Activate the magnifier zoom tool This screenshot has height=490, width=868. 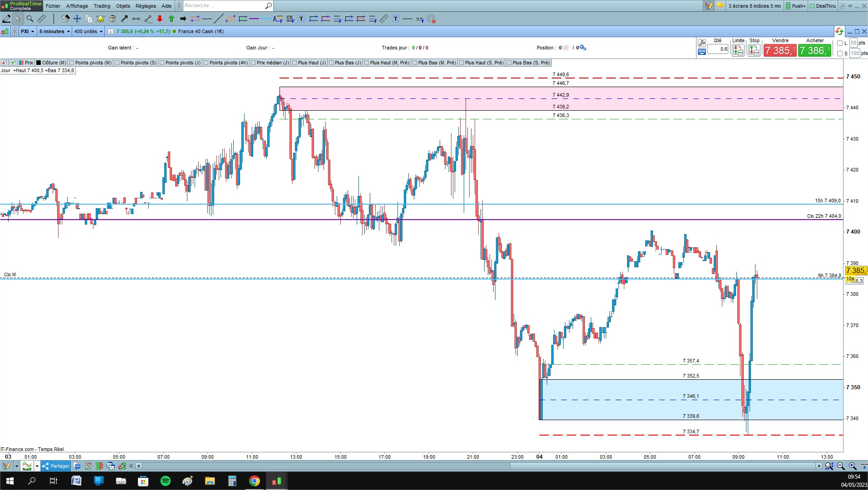tap(29, 19)
